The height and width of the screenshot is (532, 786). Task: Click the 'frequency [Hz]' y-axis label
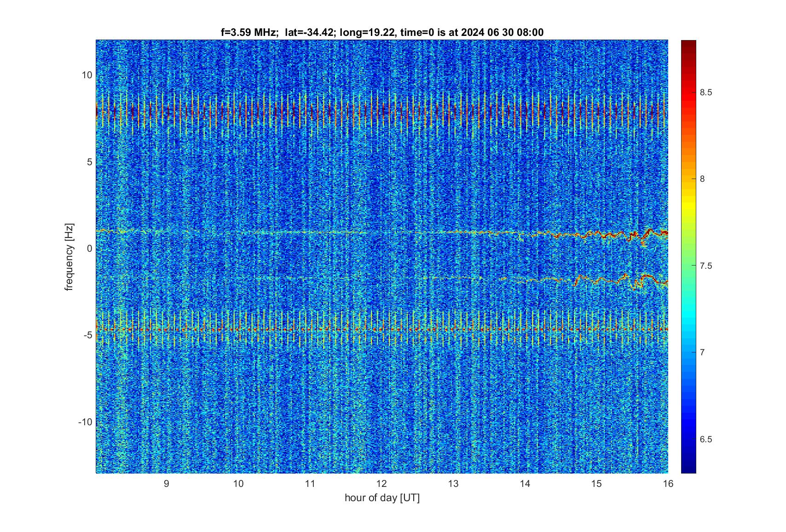[x=69, y=256]
